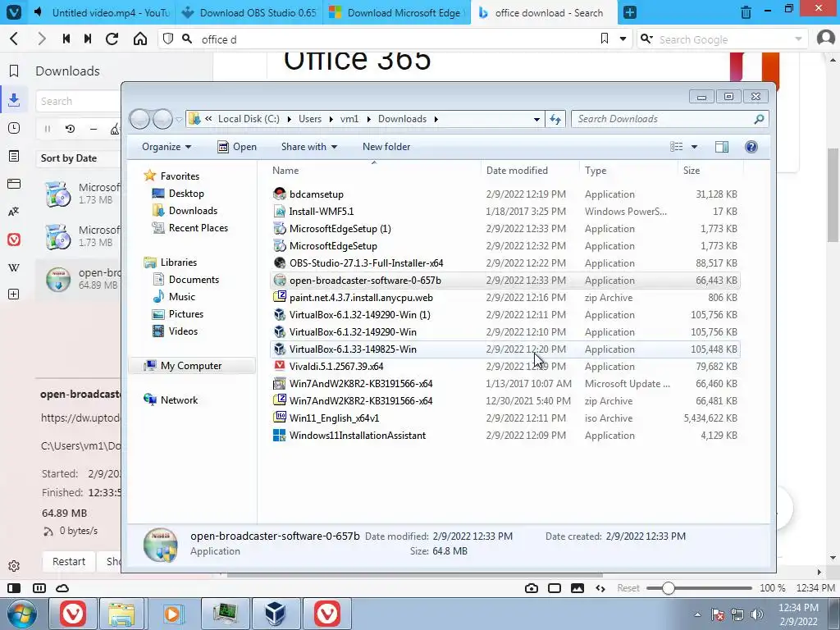Viewport: 840px width, 630px height.
Task: Open Share with dropdown menu
Action: click(x=309, y=147)
